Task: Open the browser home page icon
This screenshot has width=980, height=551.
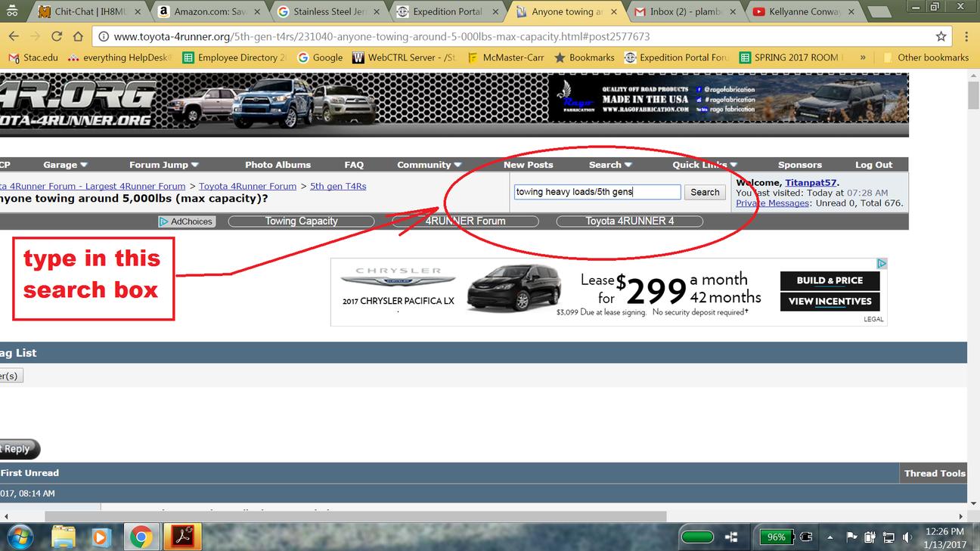Action: (78, 36)
